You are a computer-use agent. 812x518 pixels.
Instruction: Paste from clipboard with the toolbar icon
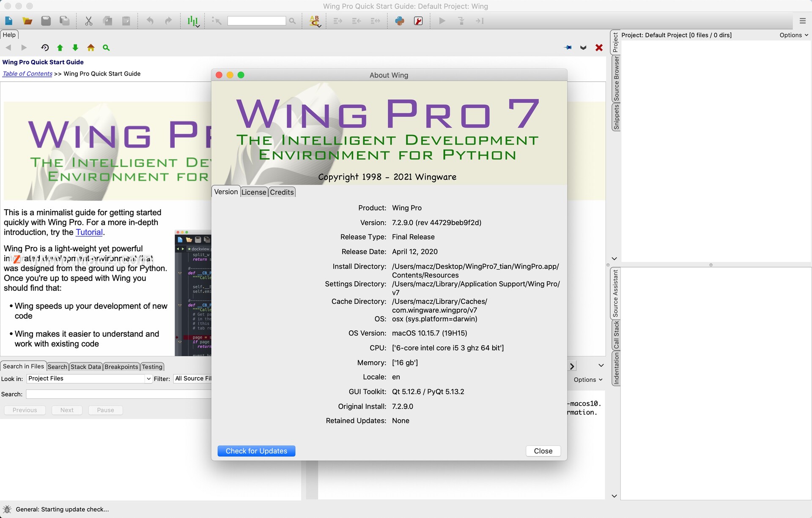(x=126, y=21)
